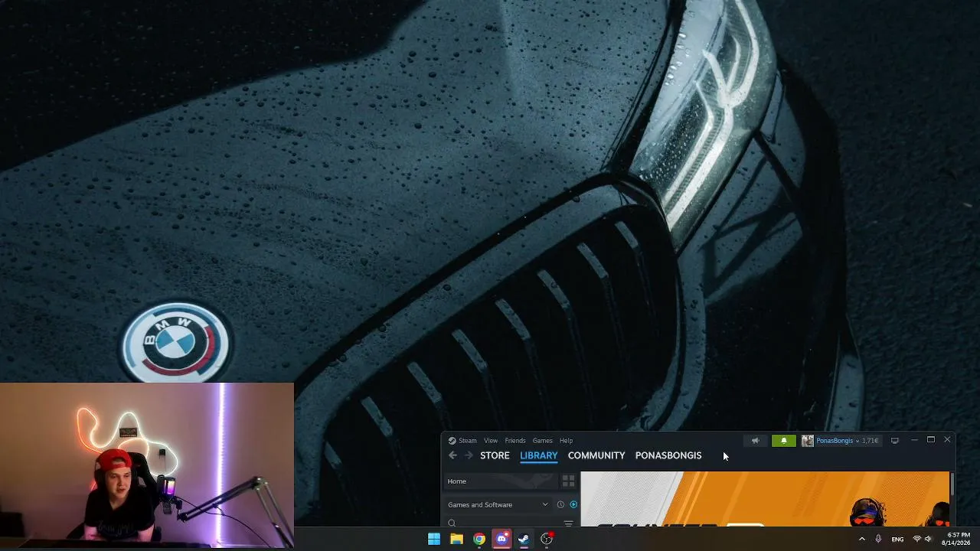Click the PonasBongis profile avatar
The image size is (980, 551).
click(807, 441)
